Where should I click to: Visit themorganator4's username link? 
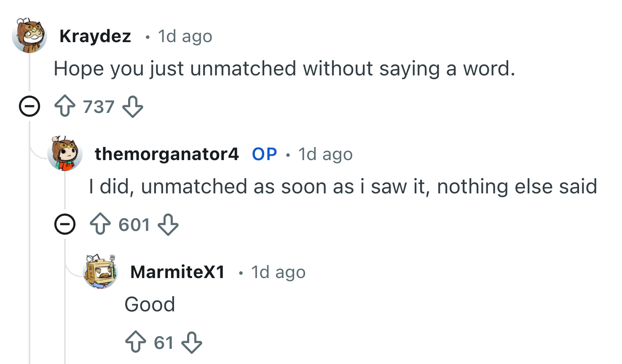coord(166,154)
